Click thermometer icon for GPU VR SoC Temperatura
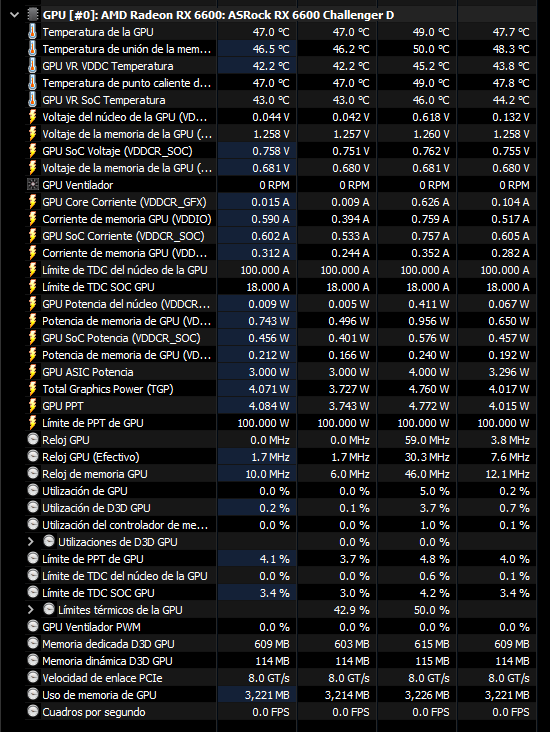The height and width of the screenshot is (732, 550). tap(32, 100)
